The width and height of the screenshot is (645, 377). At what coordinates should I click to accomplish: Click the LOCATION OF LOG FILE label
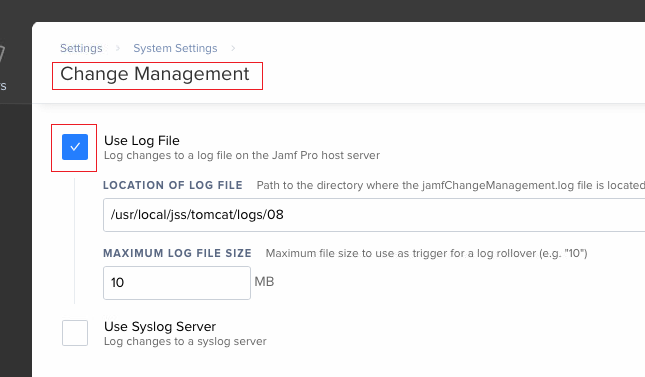coord(173,185)
